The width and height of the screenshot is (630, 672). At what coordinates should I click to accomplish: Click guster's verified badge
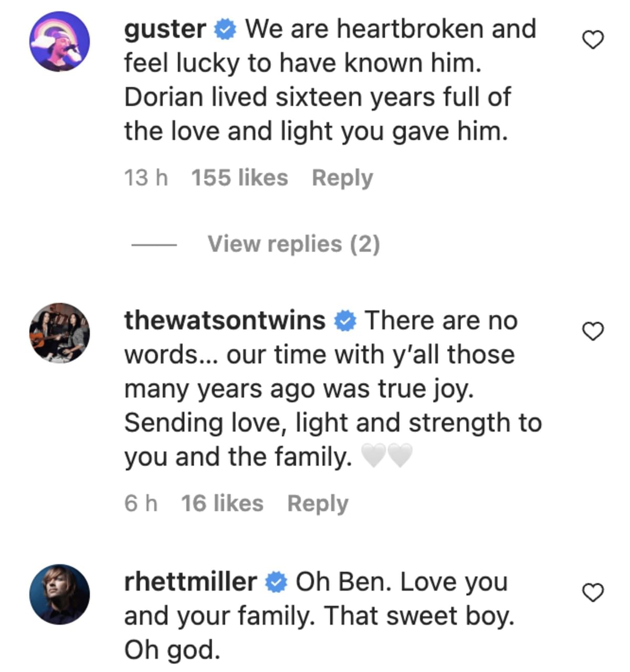pyautogui.click(x=226, y=30)
